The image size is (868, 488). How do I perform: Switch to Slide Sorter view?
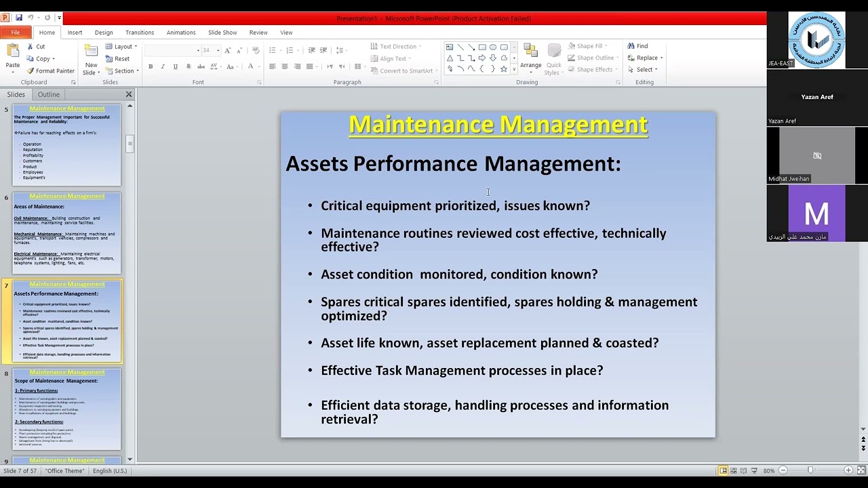[733, 470]
